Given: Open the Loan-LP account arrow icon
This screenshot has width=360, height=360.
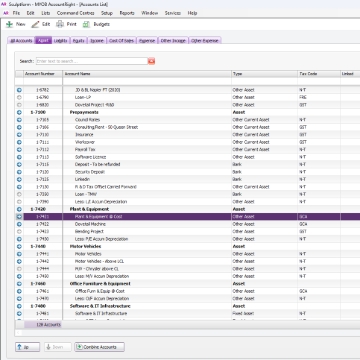Looking at the screenshot, I should [19, 97].
